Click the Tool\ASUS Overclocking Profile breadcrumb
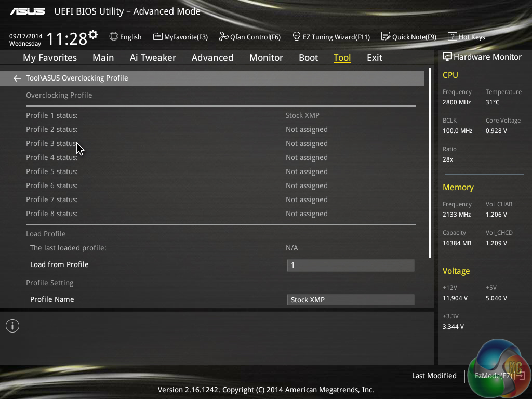Image resolution: width=532 pixels, height=399 pixels. click(77, 78)
